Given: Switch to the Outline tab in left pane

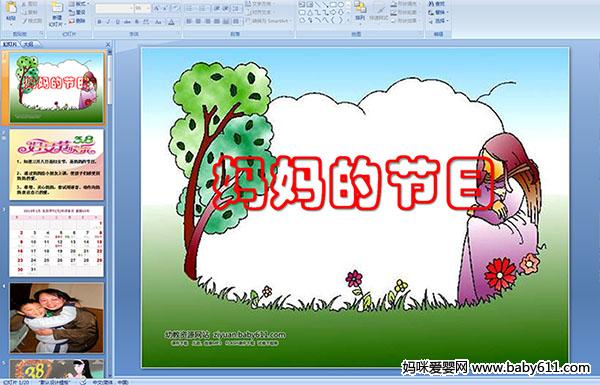Looking at the screenshot, I should pyautogui.click(x=29, y=44).
